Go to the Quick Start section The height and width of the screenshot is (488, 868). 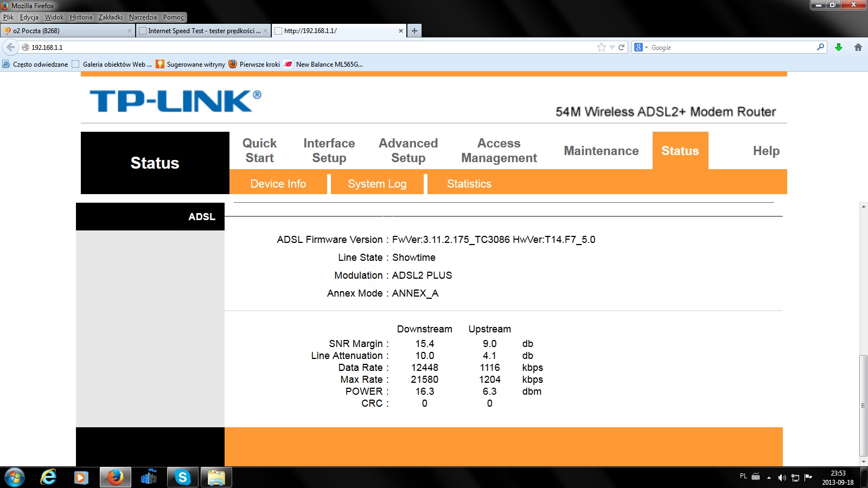259,151
